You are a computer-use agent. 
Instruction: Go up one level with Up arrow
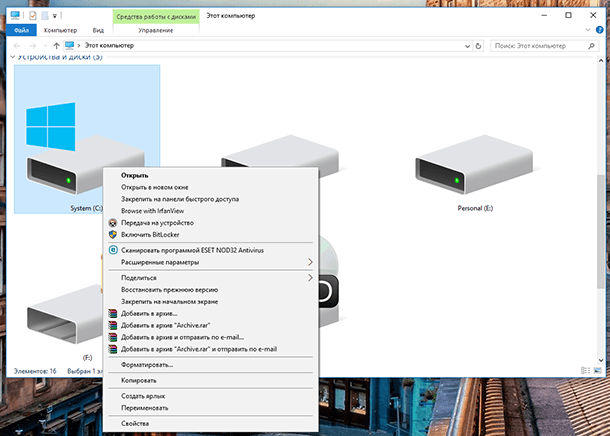coord(56,46)
